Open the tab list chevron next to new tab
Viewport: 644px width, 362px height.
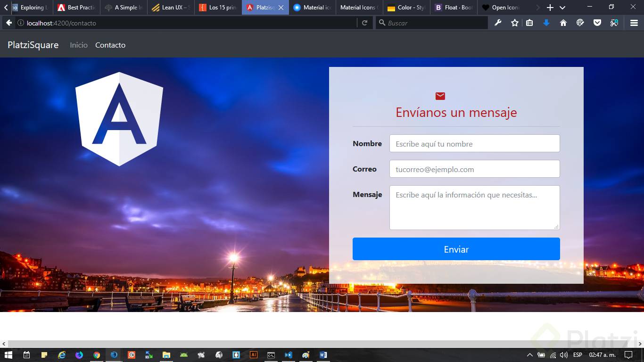(562, 8)
